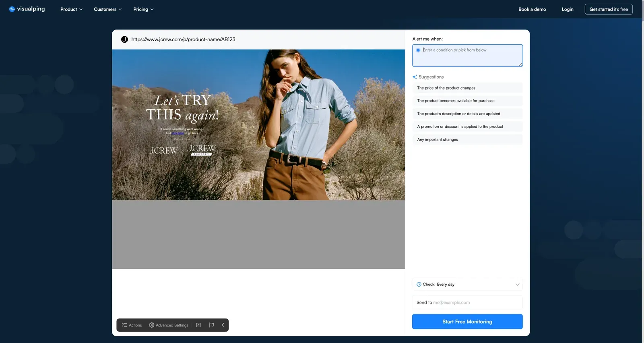Collapse the toolbar with left chevron

tap(223, 325)
